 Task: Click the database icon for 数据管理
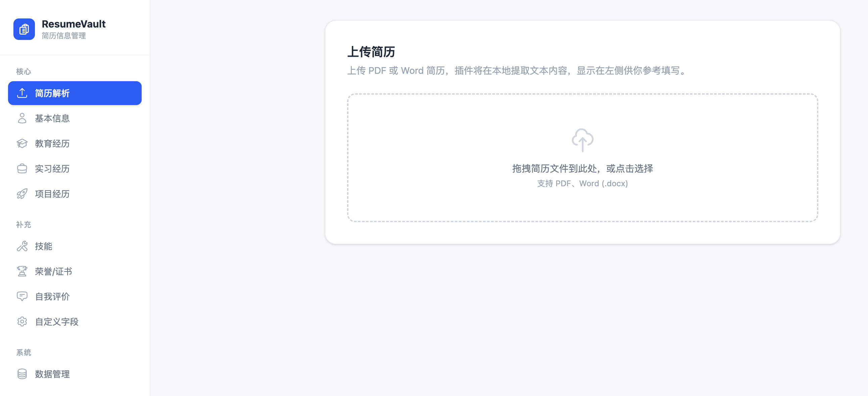22,374
